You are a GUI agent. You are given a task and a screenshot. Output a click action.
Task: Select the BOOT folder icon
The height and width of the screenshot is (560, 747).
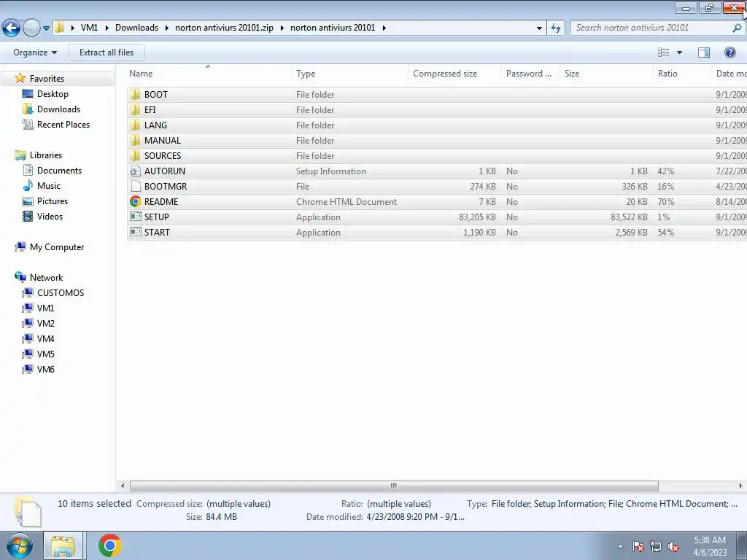135,94
